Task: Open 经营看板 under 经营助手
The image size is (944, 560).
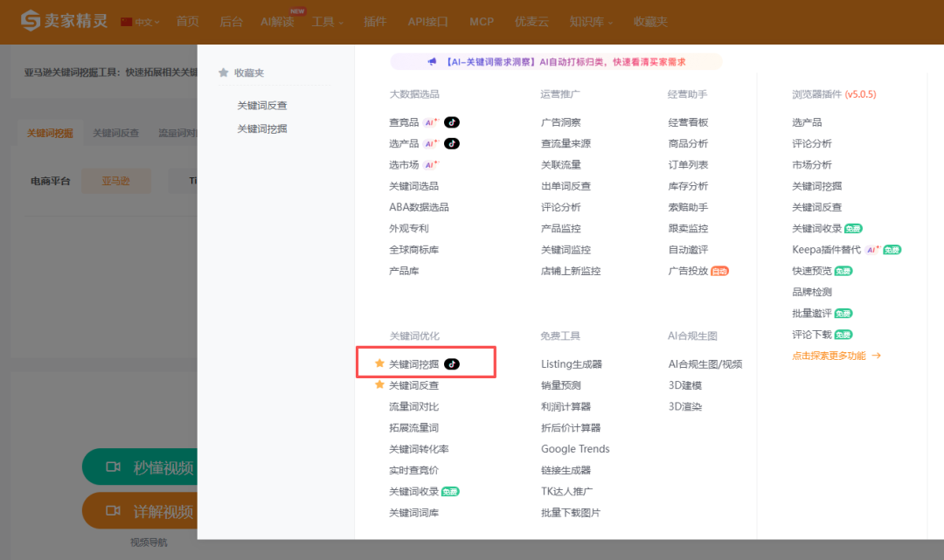Action: click(x=688, y=122)
